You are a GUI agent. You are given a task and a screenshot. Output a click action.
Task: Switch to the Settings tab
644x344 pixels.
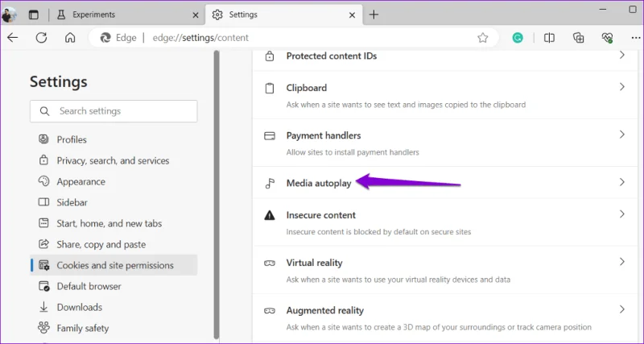(283, 15)
